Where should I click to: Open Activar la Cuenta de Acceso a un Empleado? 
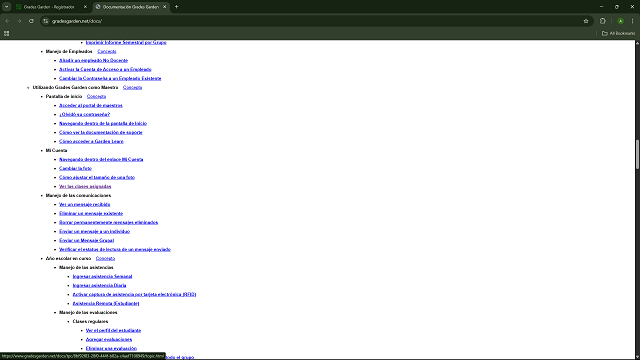pyautogui.click(x=105, y=69)
